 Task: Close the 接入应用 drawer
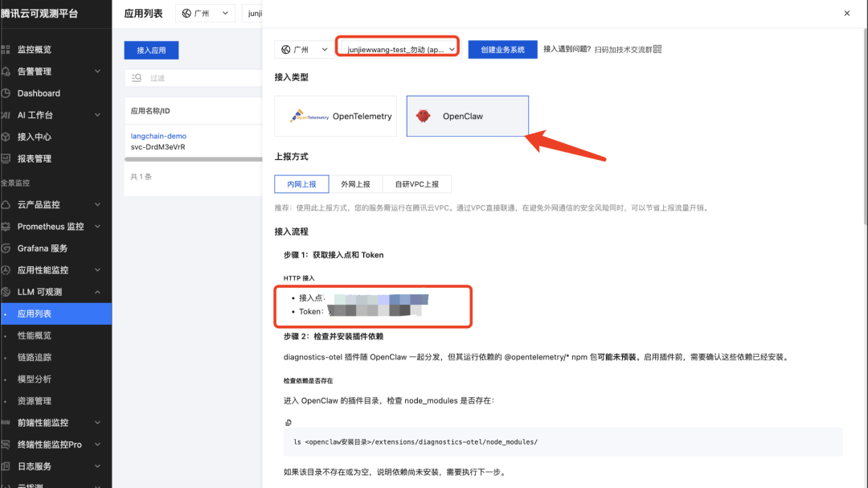[x=846, y=14]
